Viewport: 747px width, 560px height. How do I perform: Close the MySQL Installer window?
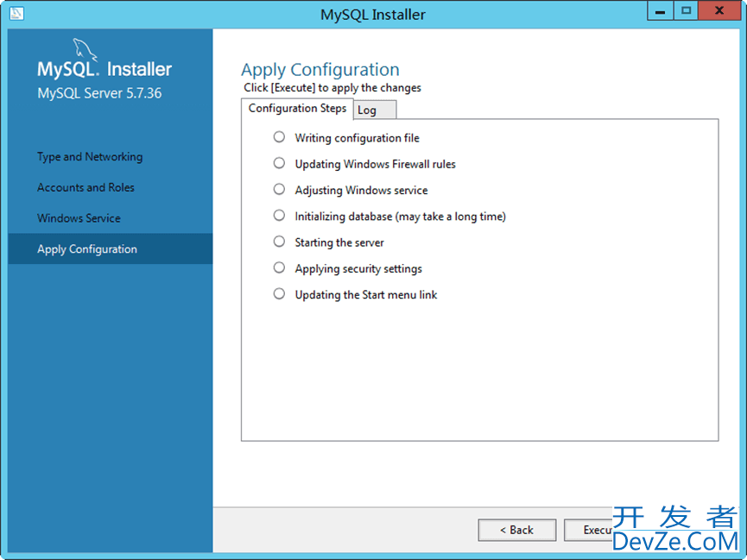tap(719, 11)
